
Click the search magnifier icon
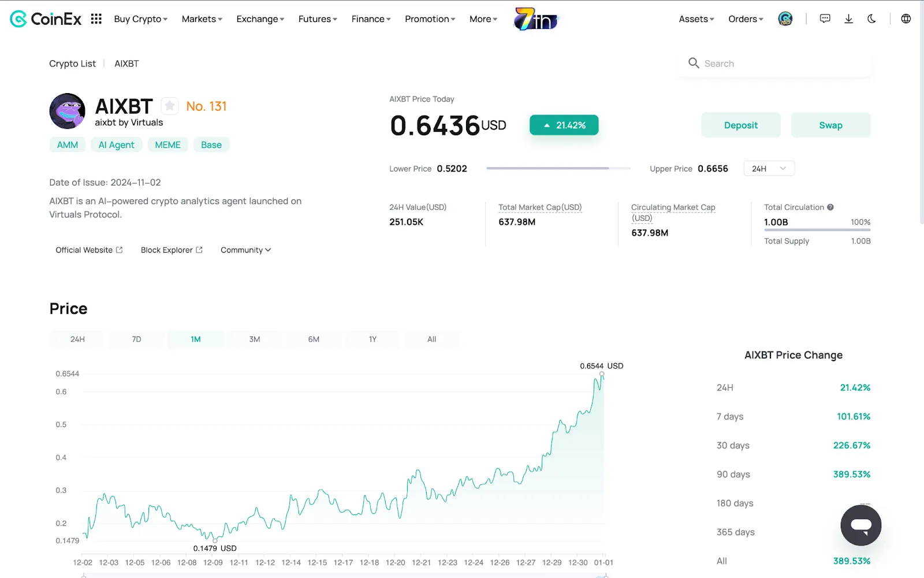[x=694, y=63]
